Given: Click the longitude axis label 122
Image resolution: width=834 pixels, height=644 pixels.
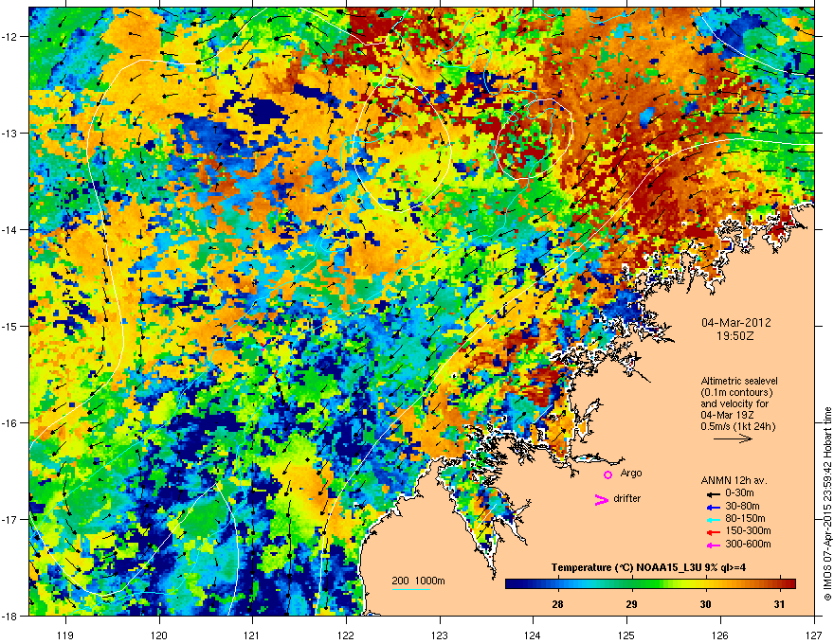Looking at the screenshot, I should (x=346, y=635).
